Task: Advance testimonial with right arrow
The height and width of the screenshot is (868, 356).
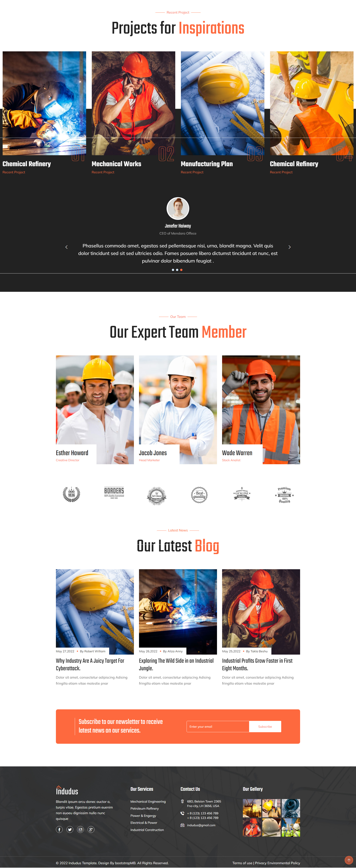Action: 289,247
